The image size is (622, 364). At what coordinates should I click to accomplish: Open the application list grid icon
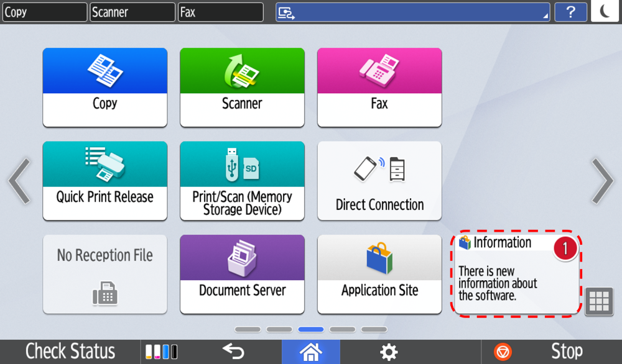[599, 301]
